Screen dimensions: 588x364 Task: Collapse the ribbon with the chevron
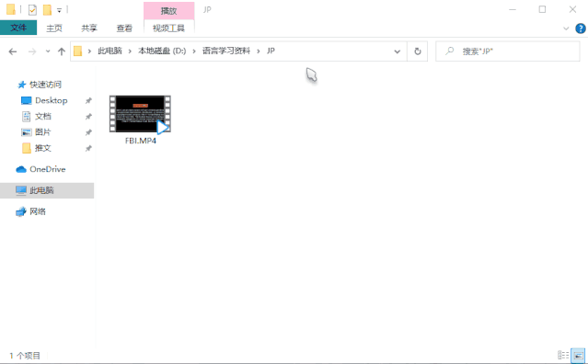[x=566, y=28]
